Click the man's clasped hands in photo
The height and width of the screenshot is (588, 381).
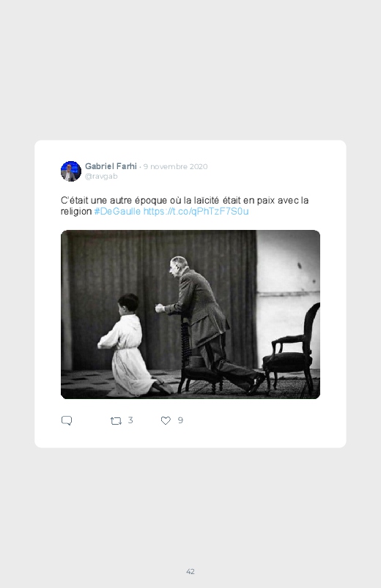point(160,308)
